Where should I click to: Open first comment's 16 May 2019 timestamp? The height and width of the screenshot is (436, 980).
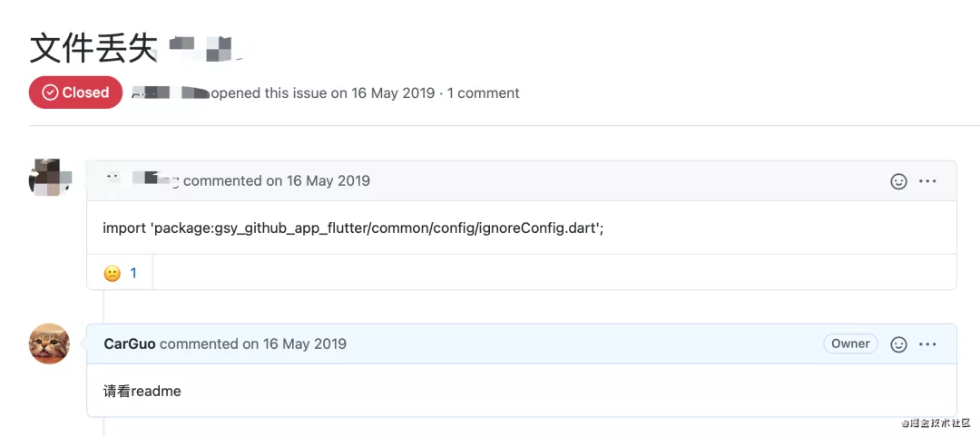coord(328,181)
